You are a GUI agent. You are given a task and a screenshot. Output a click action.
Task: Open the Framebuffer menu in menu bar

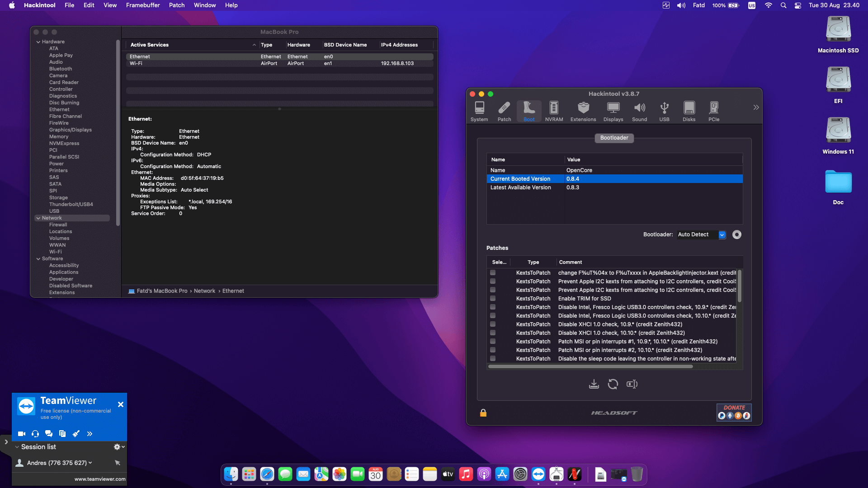point(143,5)
